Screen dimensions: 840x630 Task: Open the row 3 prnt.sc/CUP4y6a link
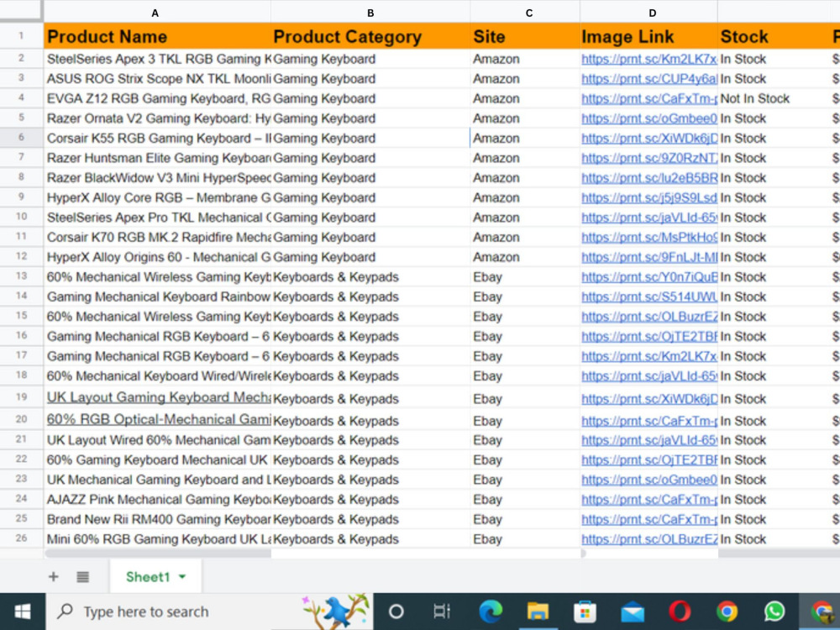[x=649, y=79]
